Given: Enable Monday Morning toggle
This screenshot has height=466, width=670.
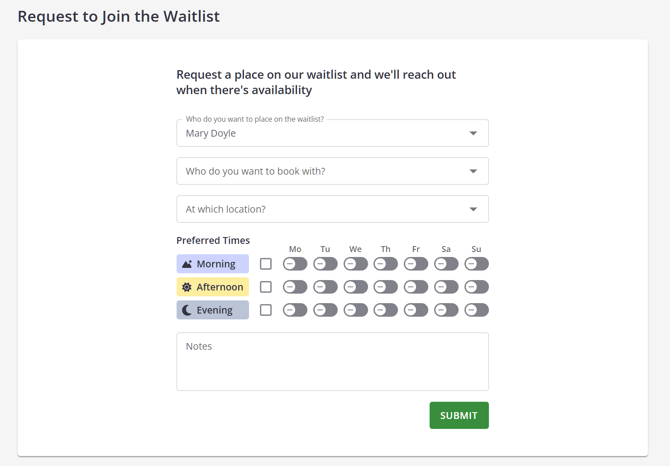Looking at the screenshot, I should click(x=295, y=264).
